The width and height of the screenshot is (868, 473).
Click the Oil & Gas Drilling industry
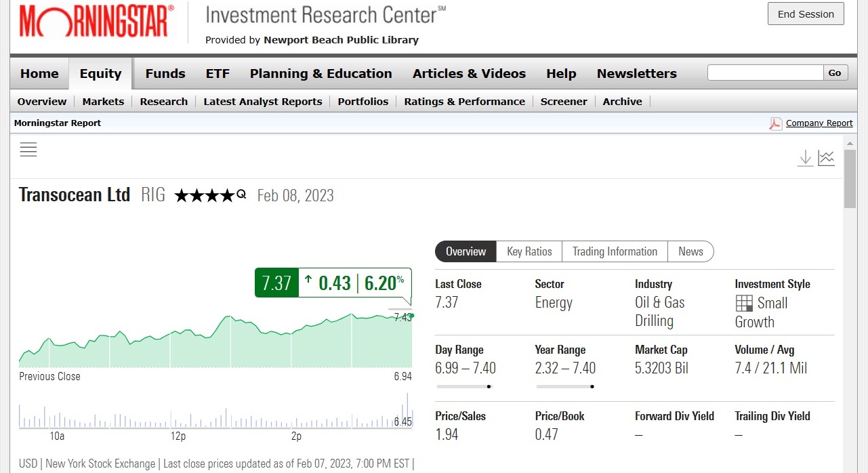660,312
